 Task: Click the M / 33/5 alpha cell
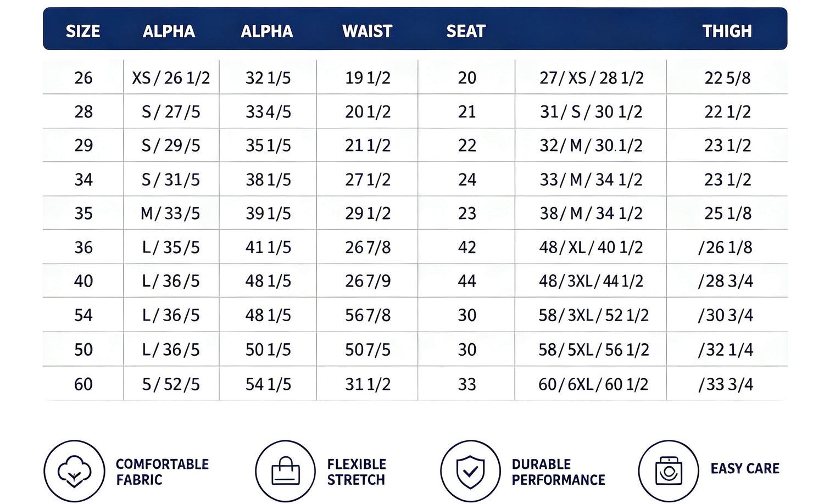click(171, 214)
